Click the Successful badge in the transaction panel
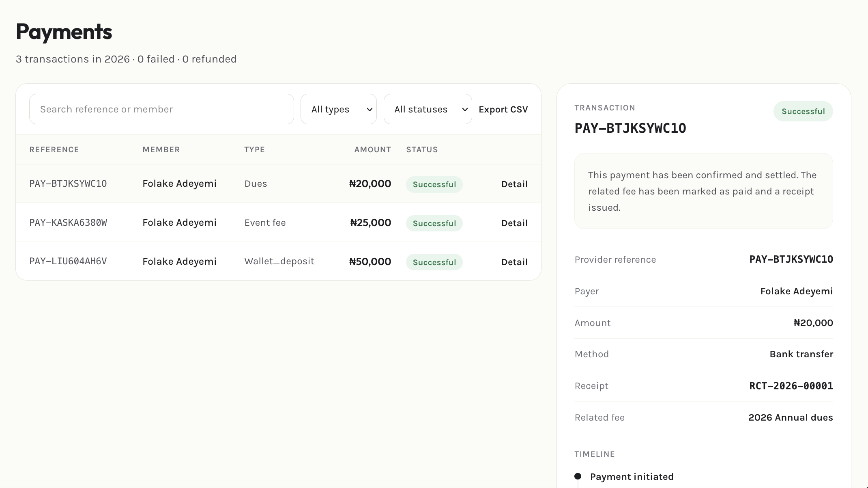The width and height of the screenshot is (868, 488). [803, 111]
